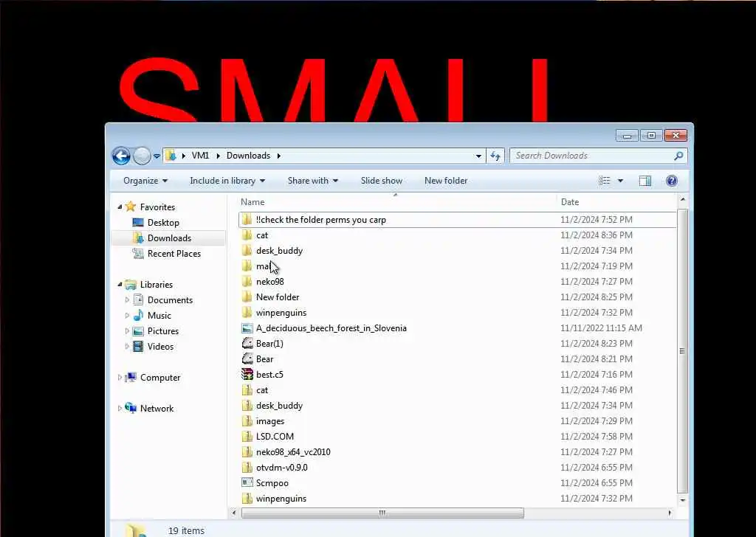Screen dimensions: 756x537
Task: Select the Documents library icon
Action: 138,299
